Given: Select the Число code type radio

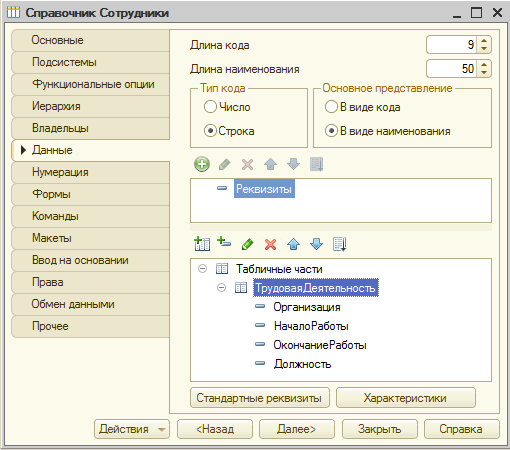Looking at the screenshot, I should (210, 107).
